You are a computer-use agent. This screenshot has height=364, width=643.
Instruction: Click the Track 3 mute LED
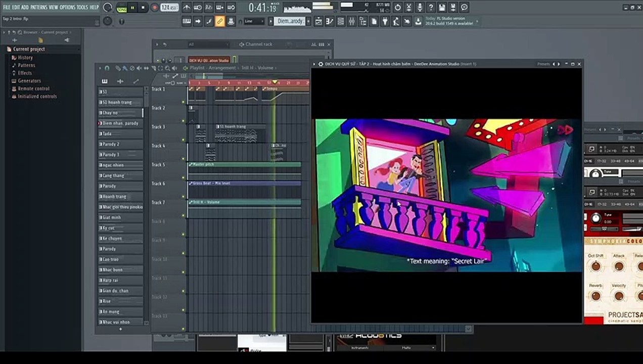click(183, 140)
